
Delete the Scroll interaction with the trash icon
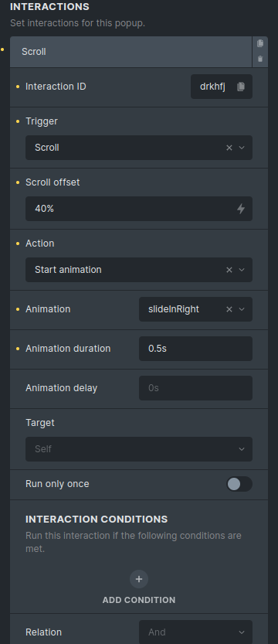click(x=260, y=59)
